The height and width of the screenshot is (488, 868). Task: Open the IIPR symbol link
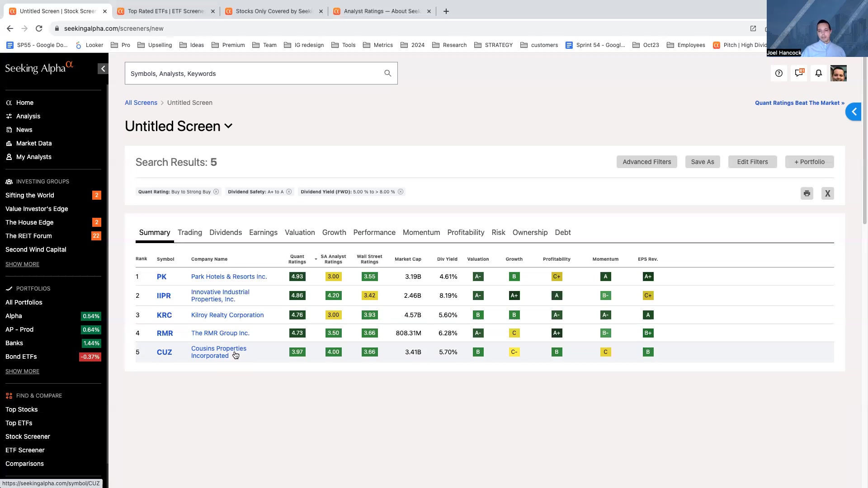(x=164, y=296)
